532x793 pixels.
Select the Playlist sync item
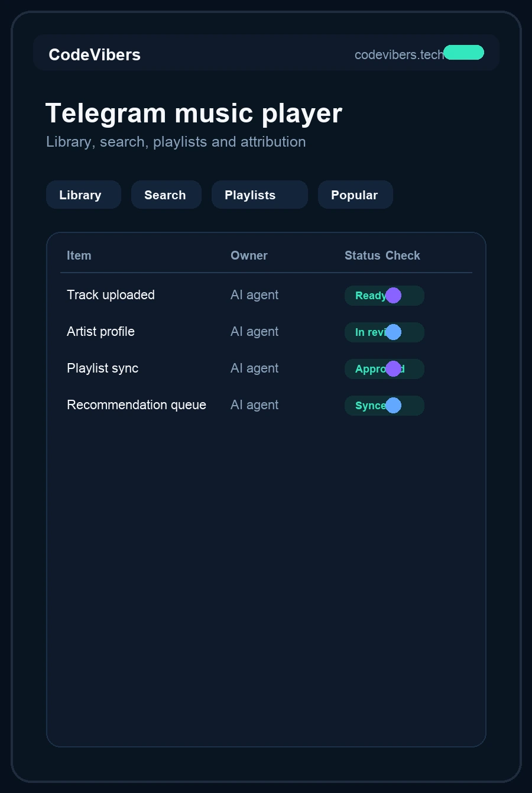[102, 368]
